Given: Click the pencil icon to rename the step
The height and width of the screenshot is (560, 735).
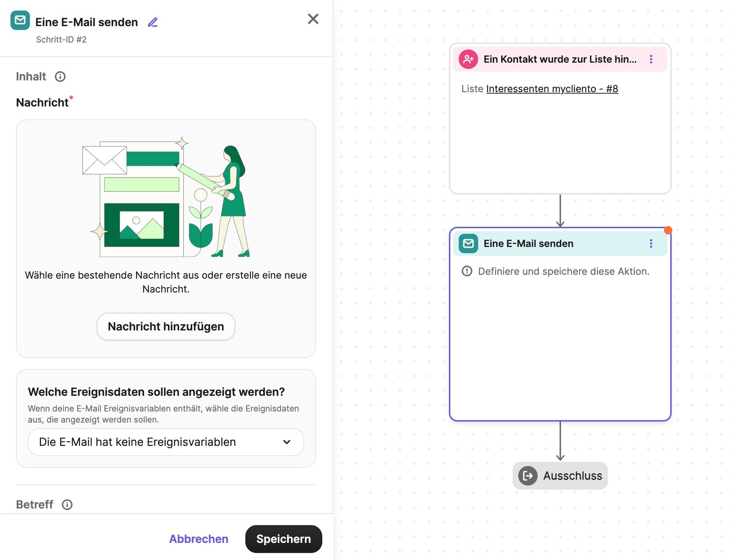Looking at the screenshot, I should (x=153, y=22).
